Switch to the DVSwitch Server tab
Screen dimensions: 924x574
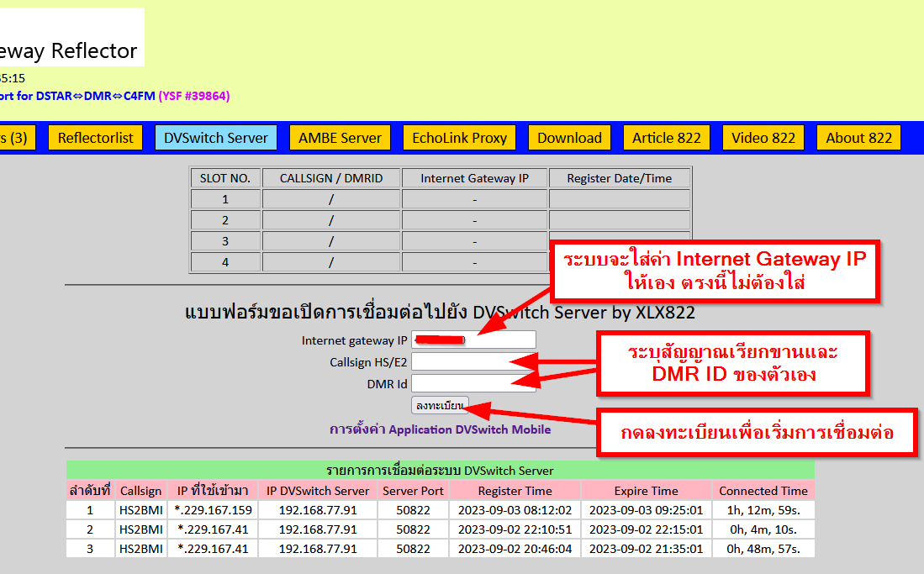215,138
